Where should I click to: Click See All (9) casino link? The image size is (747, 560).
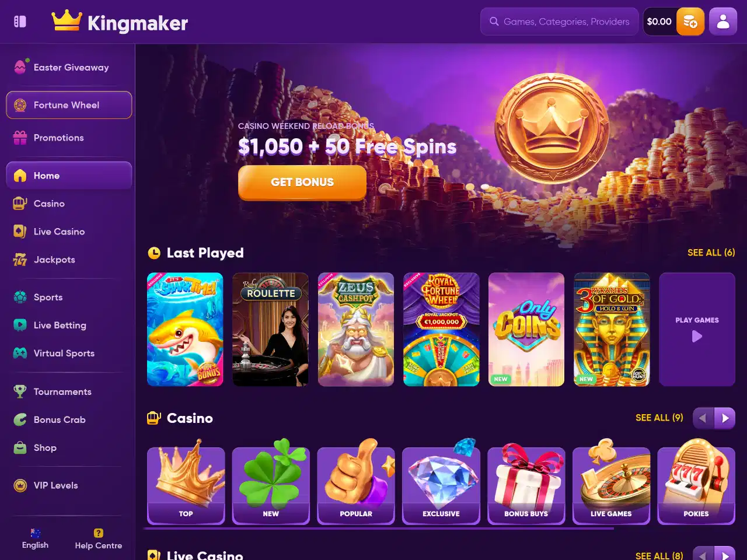659,418
